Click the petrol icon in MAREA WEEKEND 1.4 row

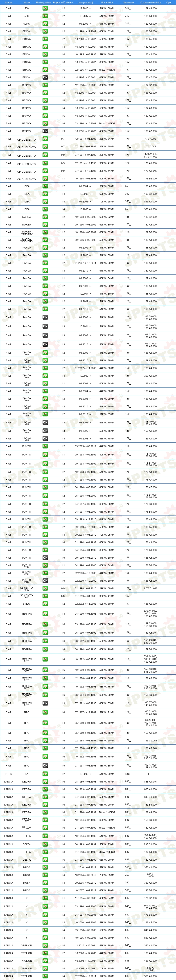pyautogui.click(x=45, y=240)
